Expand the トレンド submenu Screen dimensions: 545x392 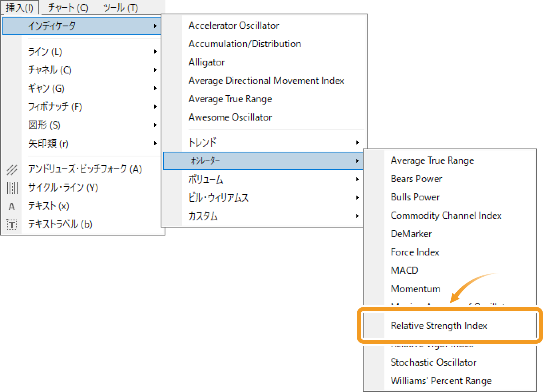(264, 143)
